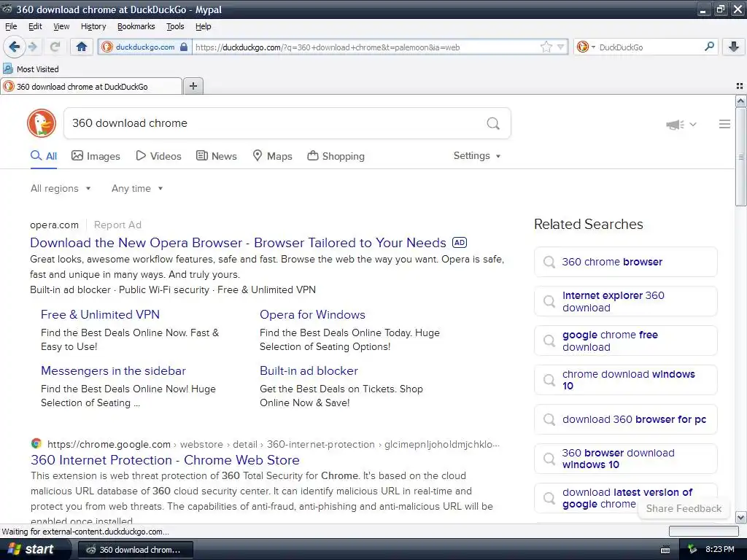Open Free & Unlimited VPN sublink
The height and width of the screenshot is (560, 747).
100,315
